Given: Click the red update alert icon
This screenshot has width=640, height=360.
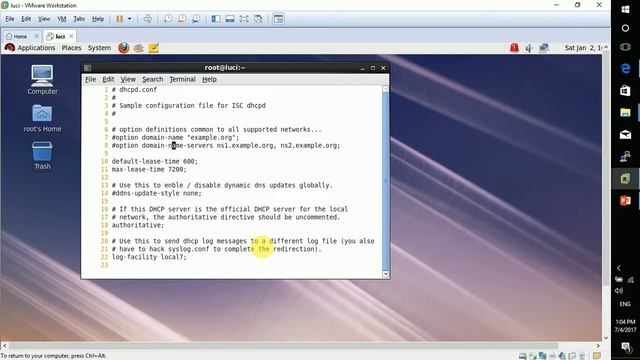Looking at the screenshot, I should [514, 48].
